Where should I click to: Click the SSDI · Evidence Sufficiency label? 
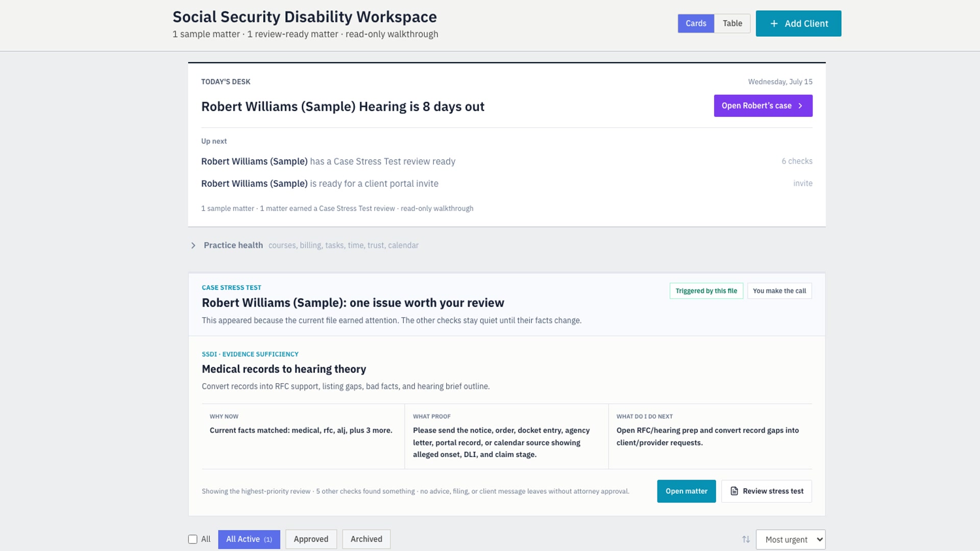[x=250, y=354]
